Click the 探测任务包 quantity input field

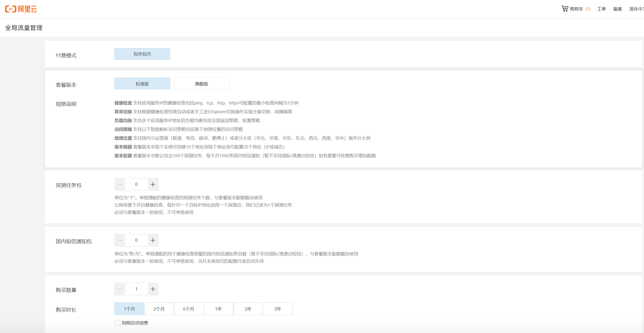point(136,184)
